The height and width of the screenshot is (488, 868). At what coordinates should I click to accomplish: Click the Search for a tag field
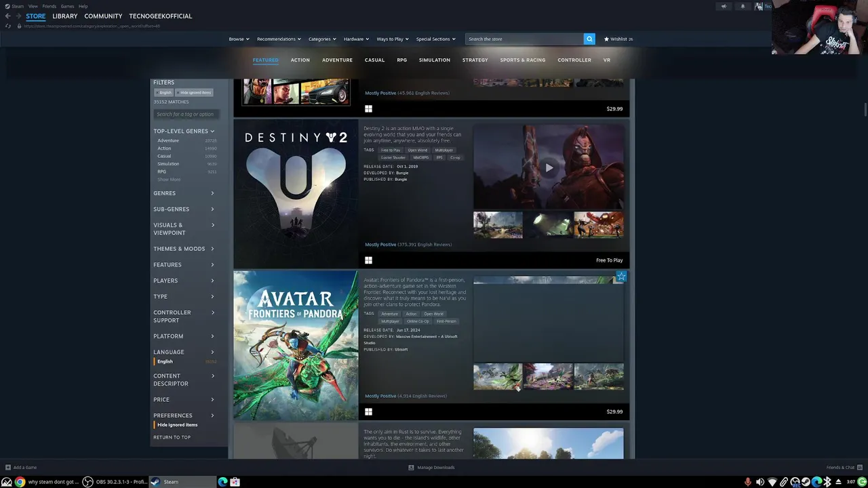coord(186,114)
